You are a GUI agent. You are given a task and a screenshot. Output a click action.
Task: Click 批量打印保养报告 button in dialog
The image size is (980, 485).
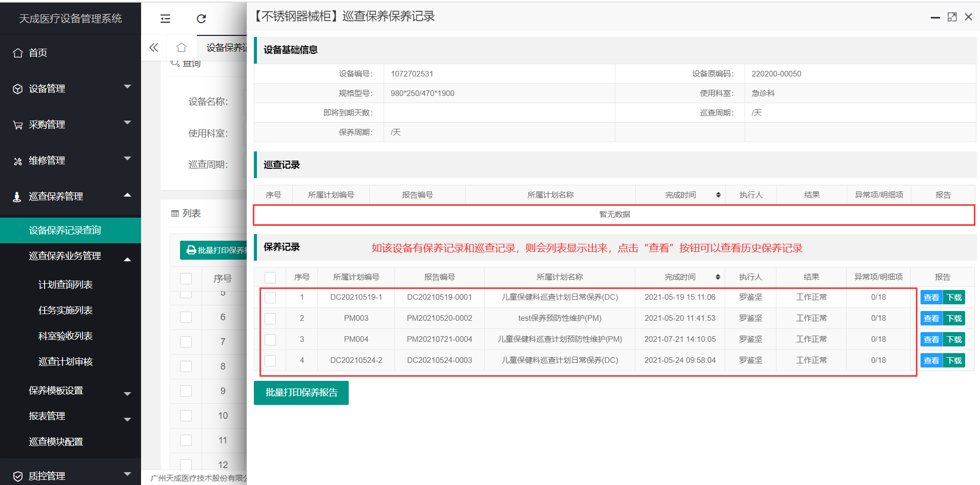coord(301,393)
